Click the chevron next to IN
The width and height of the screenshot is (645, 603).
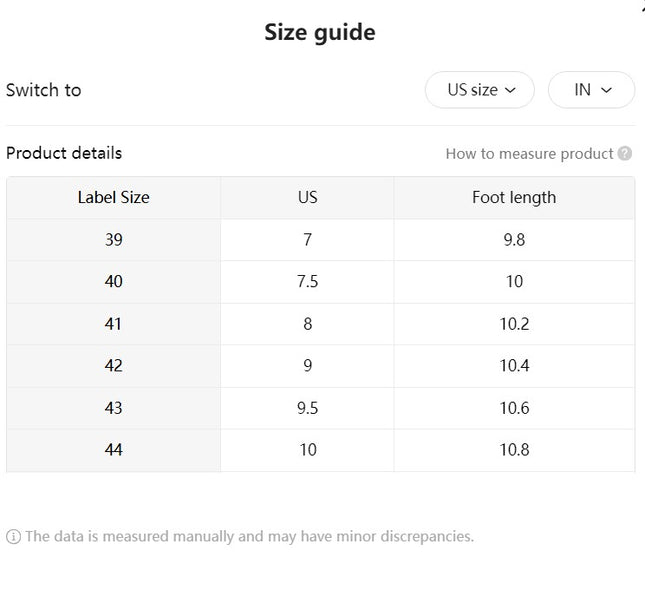[x=606, y=90]
